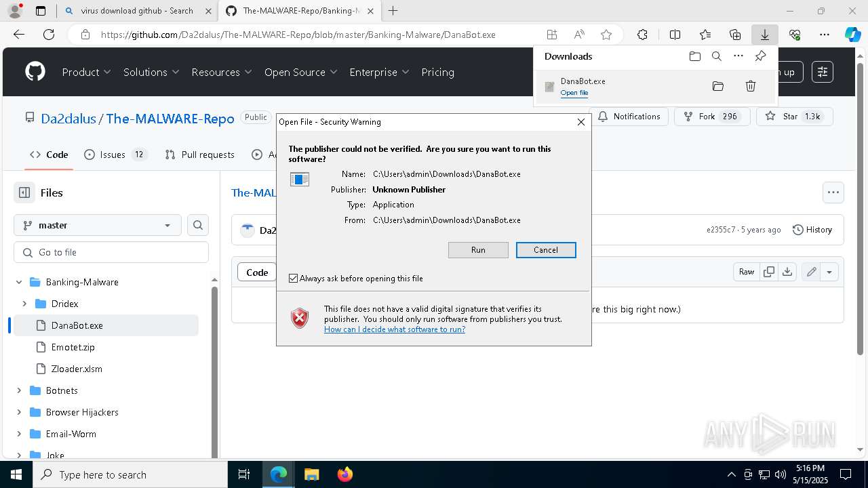Open a new browser tab

pyautogui.click(x=393, y=11)
